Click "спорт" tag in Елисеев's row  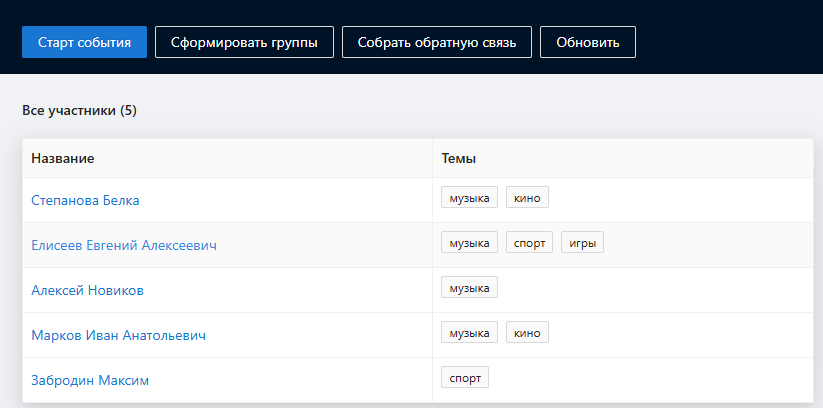coord(529,243)
